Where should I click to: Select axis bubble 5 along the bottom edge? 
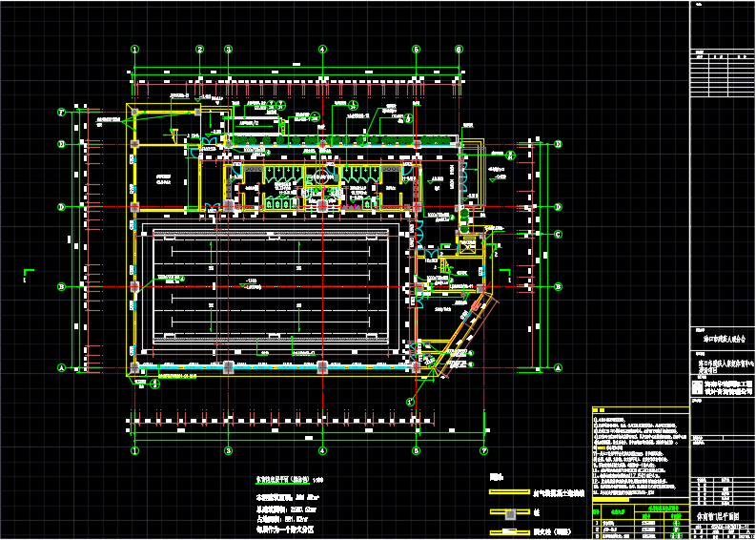[416, 450]
